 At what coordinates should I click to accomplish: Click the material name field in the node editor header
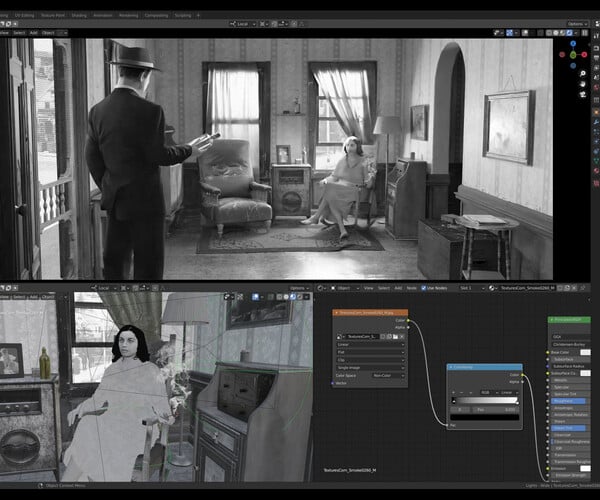coord(527,288)
